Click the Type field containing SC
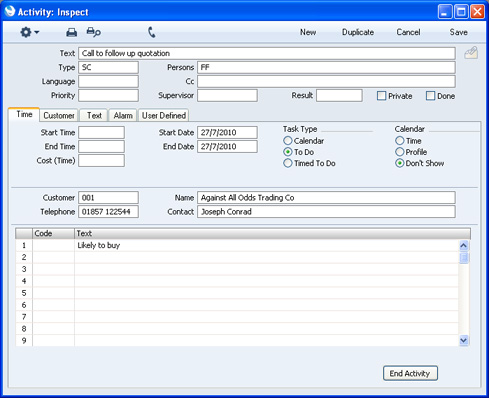 (108, 67)
